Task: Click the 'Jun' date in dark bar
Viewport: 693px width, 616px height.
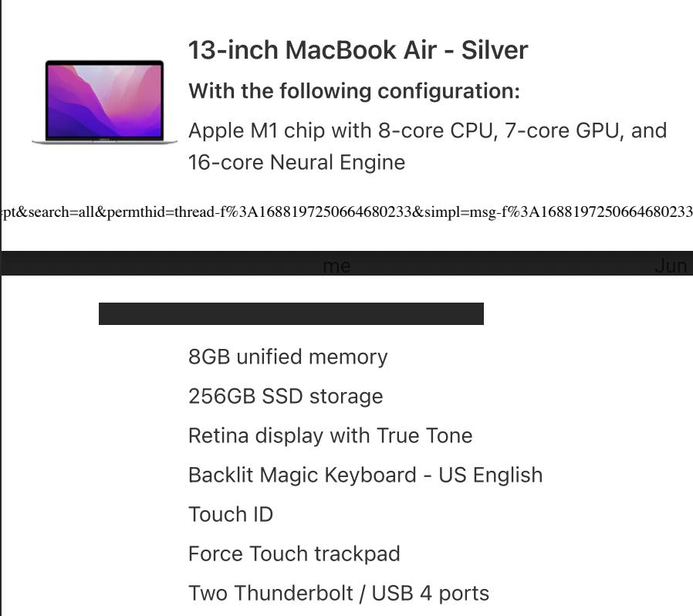Action: pyautogui.click(x=671, y=266)
